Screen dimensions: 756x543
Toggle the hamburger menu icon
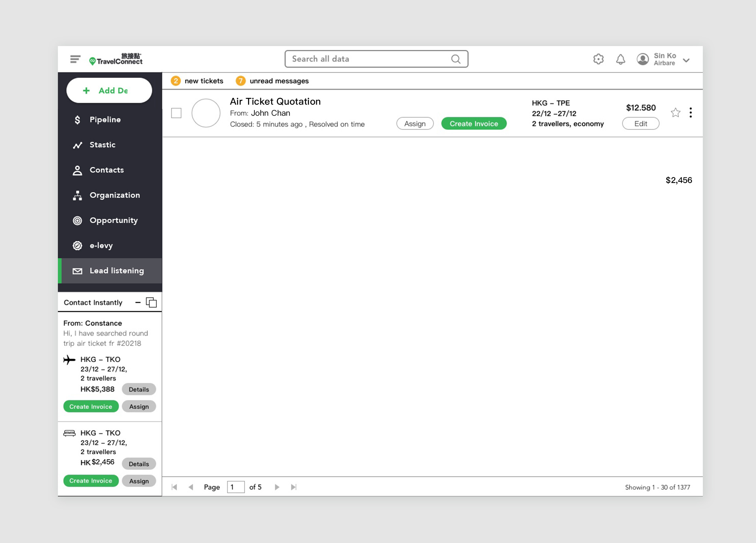[76, 59]
